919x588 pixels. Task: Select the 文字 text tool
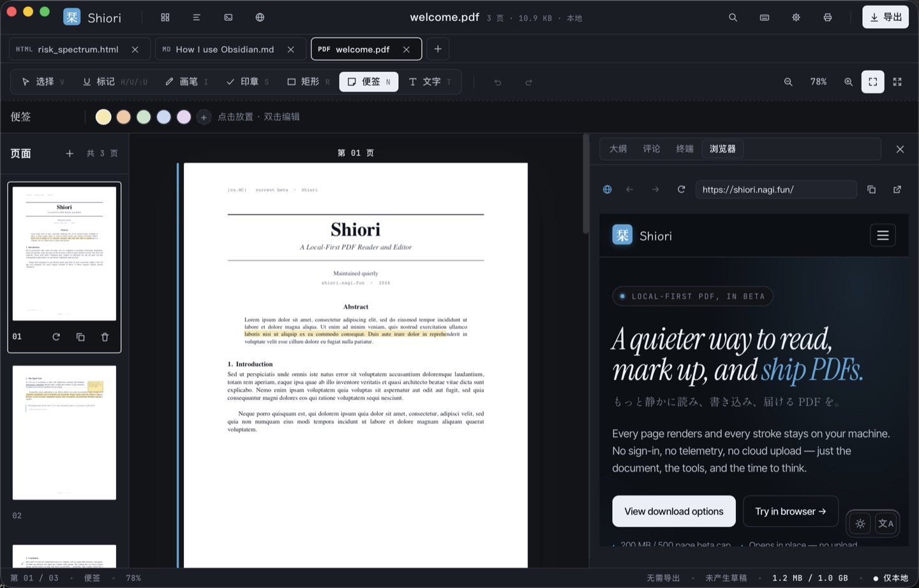pyautogui.click(x=431, y=82)
